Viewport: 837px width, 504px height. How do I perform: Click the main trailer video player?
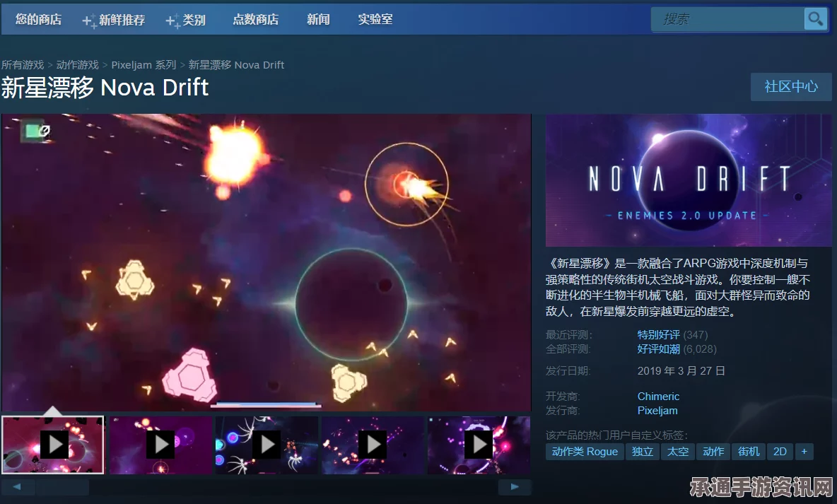267,262
